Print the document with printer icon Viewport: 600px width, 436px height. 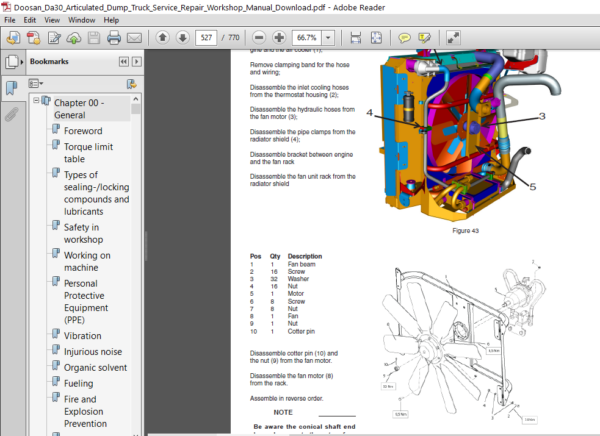click(x=114, y=38)
